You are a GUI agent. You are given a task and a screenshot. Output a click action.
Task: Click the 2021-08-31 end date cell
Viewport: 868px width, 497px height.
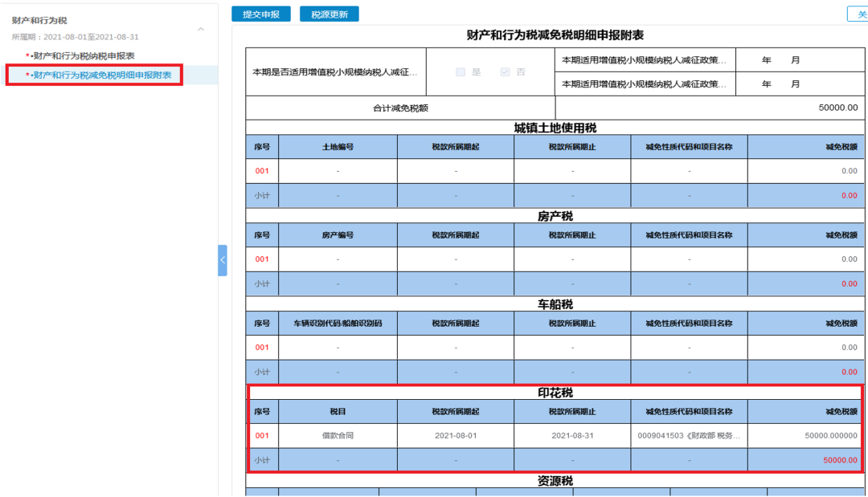pos(572,436)
